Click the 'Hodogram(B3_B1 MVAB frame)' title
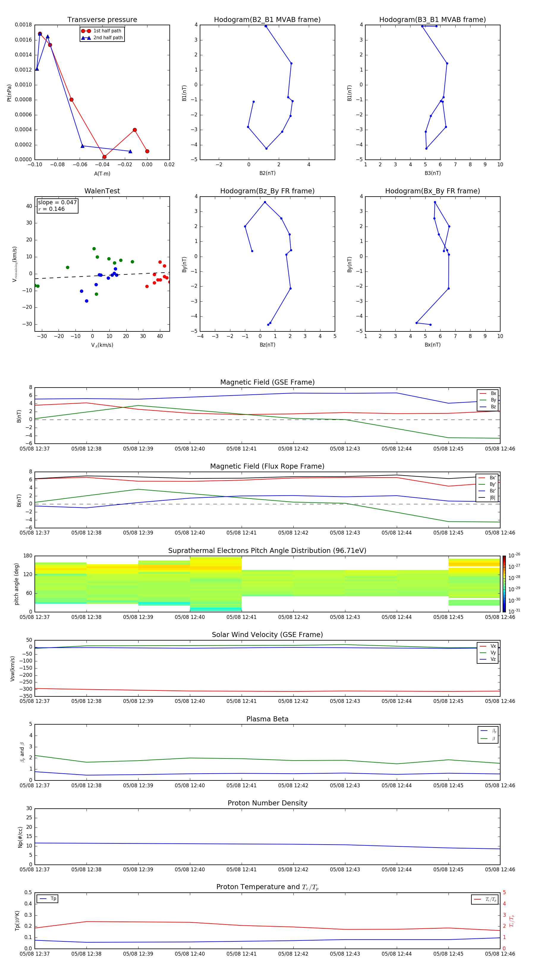The width and height of the screenshot is (535, 980). click(432, 20)
